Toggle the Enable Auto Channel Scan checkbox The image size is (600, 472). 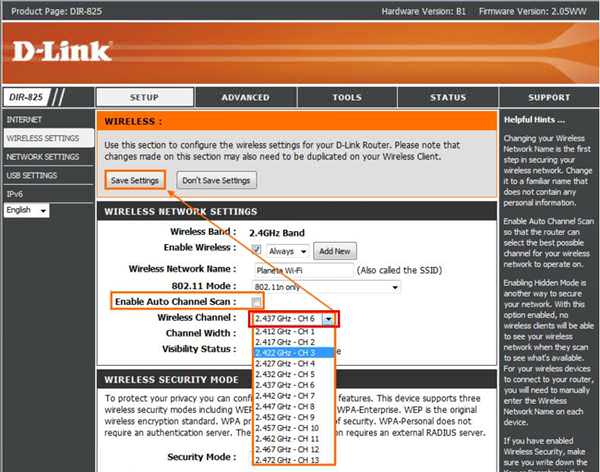click(x=256, y=302)
